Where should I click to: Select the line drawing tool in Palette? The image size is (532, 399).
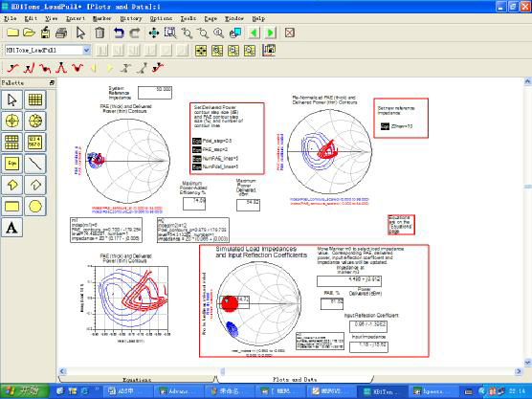pyautogui.click(x=35, y=164)
